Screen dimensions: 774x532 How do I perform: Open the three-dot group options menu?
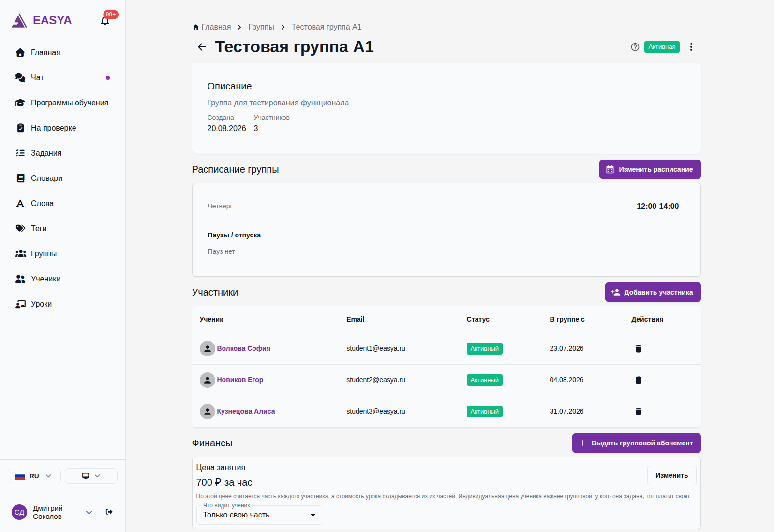click(691, 47)
